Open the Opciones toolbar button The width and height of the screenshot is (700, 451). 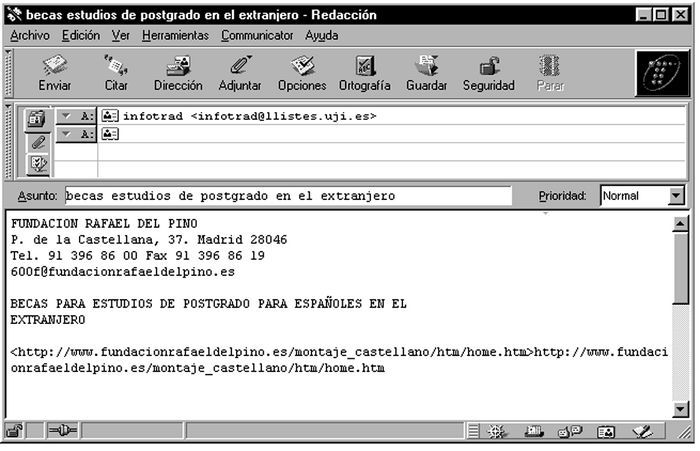coord(302,74)
